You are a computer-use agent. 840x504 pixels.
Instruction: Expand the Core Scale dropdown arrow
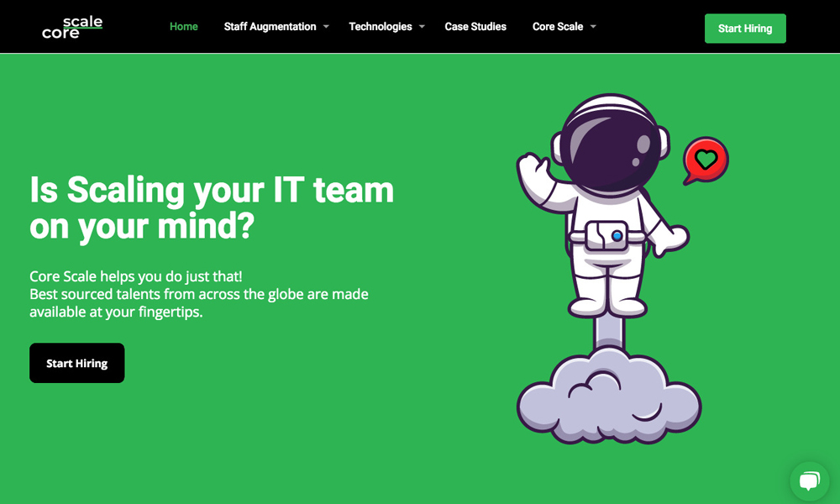(593, 27)
